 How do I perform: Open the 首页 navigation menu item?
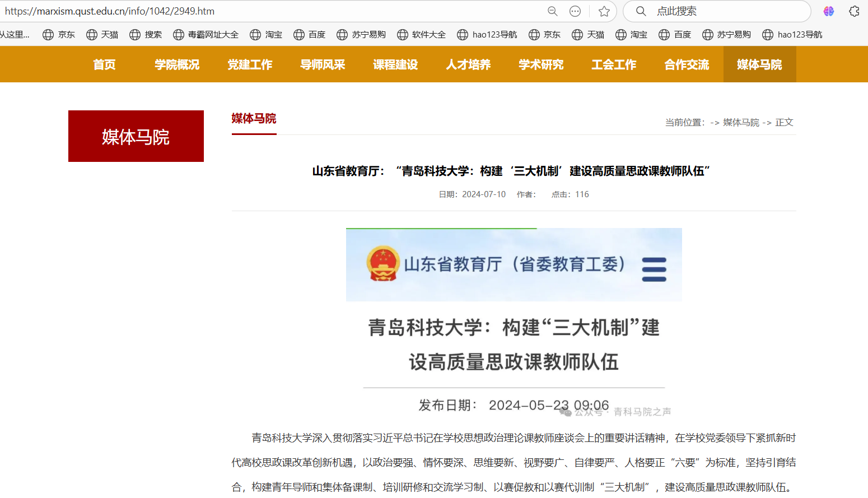[104, 64]
